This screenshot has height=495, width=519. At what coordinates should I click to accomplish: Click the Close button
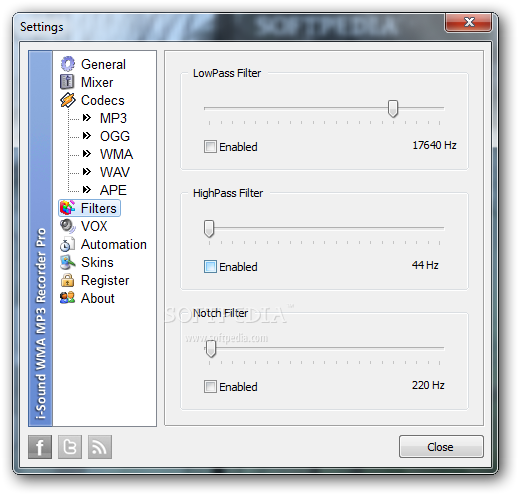tap(441, 446)
